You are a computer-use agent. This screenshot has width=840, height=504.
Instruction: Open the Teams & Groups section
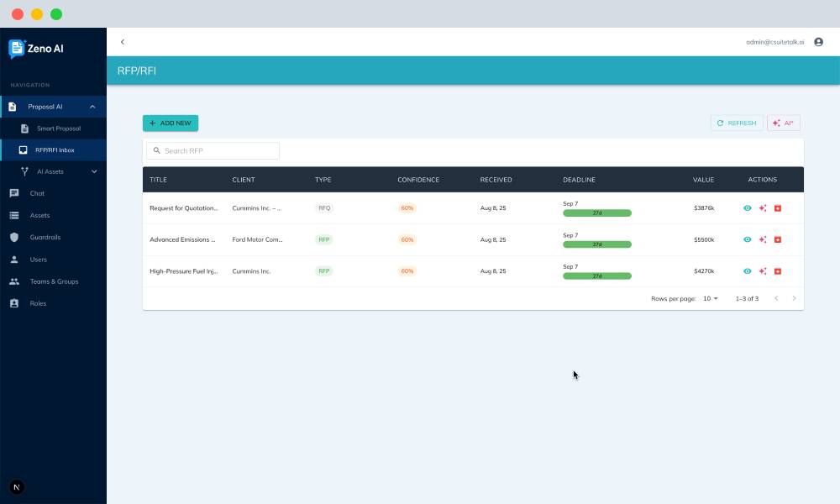53,281
